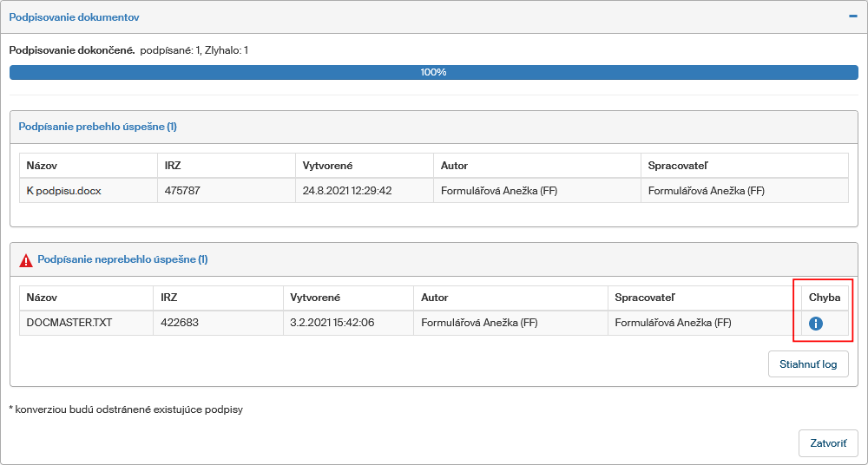Click the red warning triangle icon
868x465 pixels.
(x=26, y=259)
